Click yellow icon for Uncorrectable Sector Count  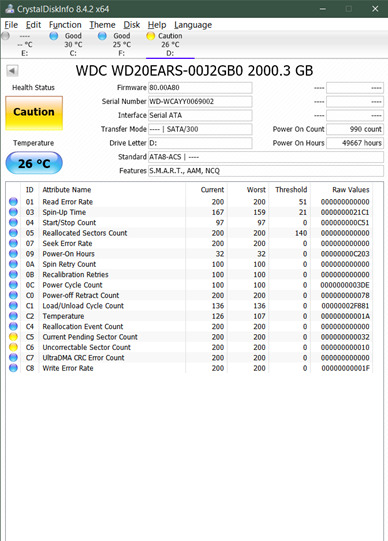tap(13, 347)
